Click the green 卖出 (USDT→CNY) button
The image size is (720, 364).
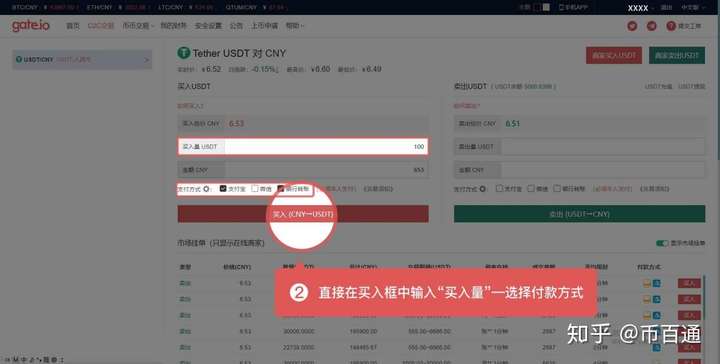pyautogui.click(x=579, y=214)
